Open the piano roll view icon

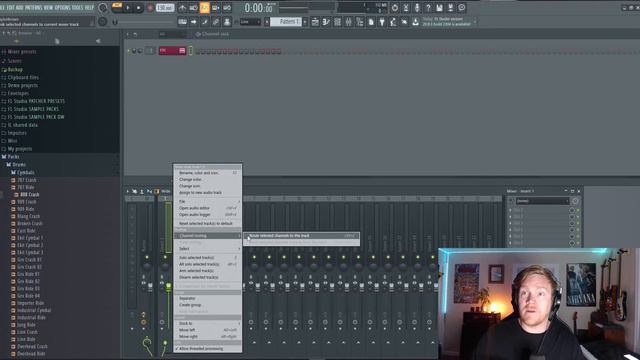(326, 22)
